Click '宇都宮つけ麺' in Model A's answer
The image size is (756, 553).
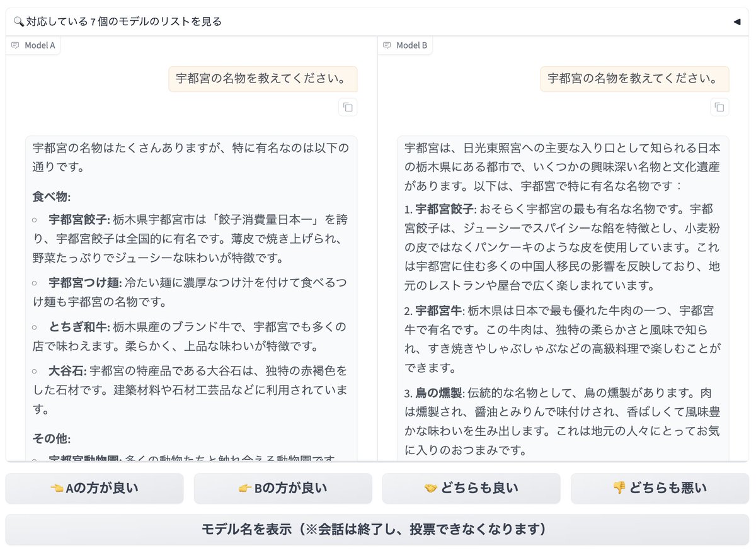[86, 282]
